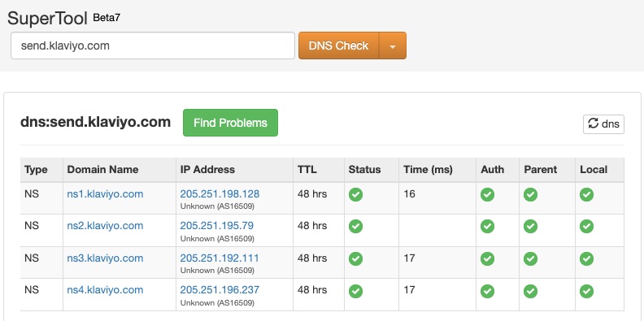Click the TTL column header

point(307,170)
